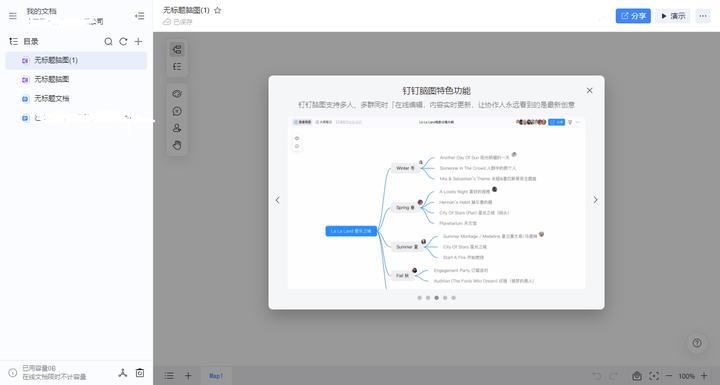Click the undo arrow
This screenshot has height=385, width=720.
point(596,376)
